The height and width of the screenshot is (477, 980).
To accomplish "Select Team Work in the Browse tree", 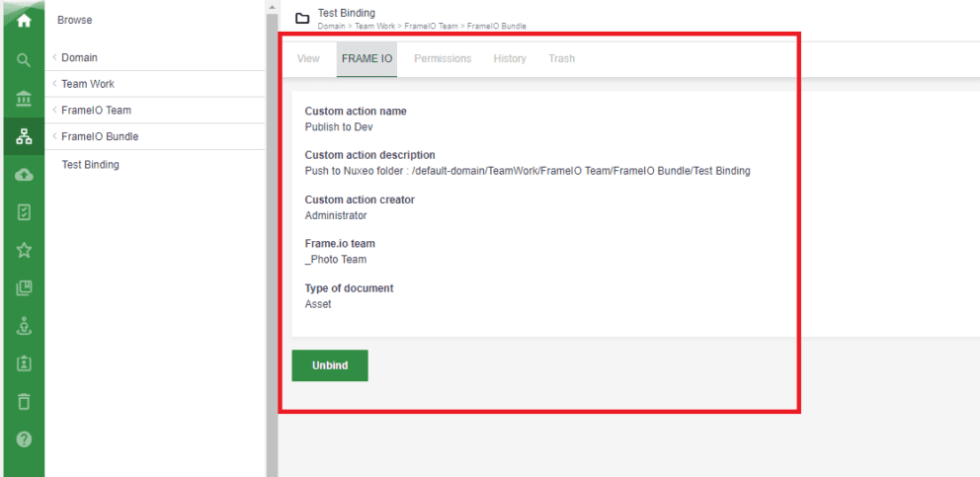I will [88, 84].
